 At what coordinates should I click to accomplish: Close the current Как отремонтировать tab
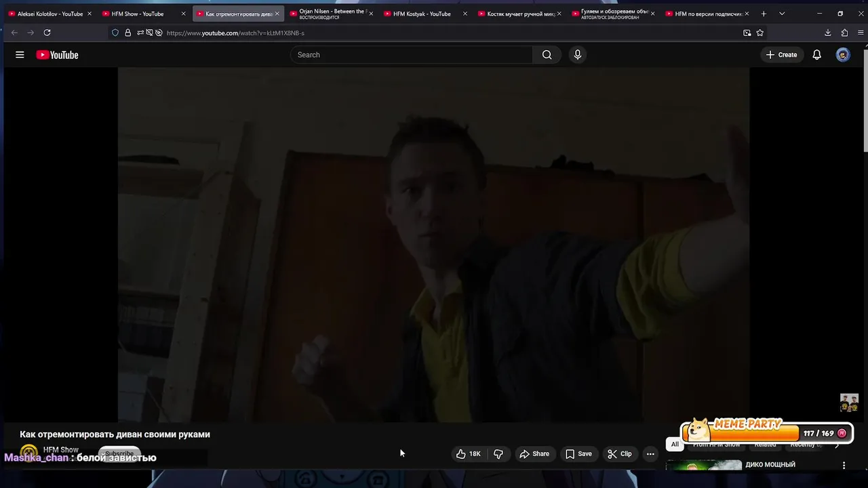(277, 14)
